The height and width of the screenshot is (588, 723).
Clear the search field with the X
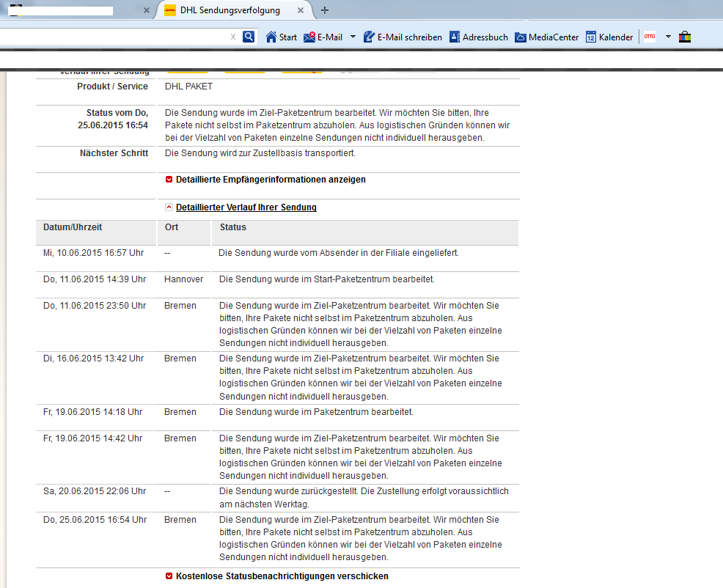pos(233,37)
